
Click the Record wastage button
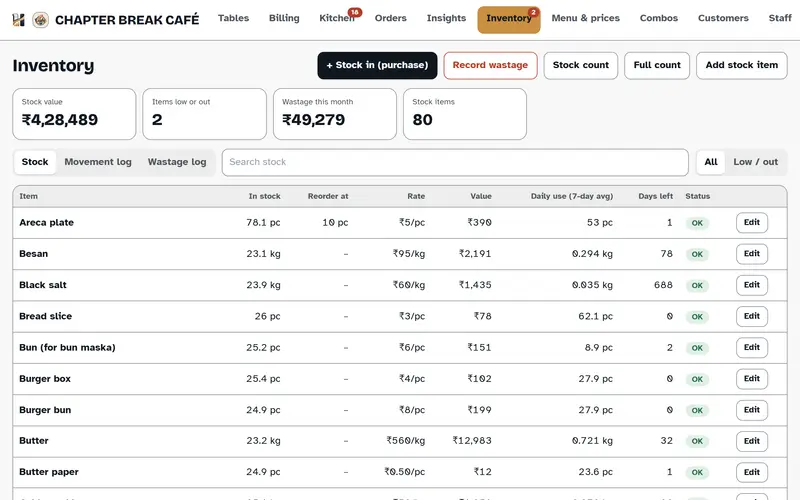[490, 65]
